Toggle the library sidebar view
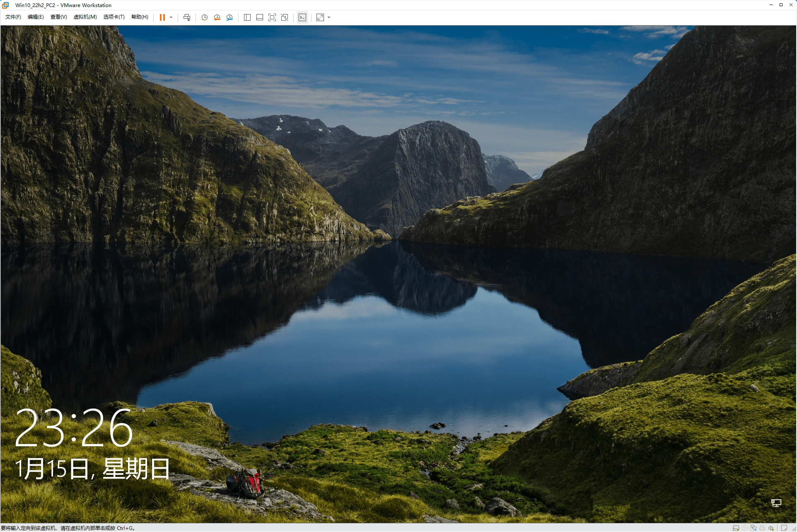Image resolution: width=797 pixels, height=532 pixels. pyautogui.click(x=247, y=17)
